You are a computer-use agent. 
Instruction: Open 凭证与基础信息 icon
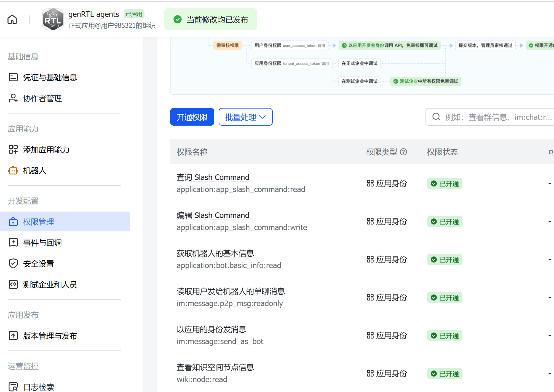click(x=13, y=77)
